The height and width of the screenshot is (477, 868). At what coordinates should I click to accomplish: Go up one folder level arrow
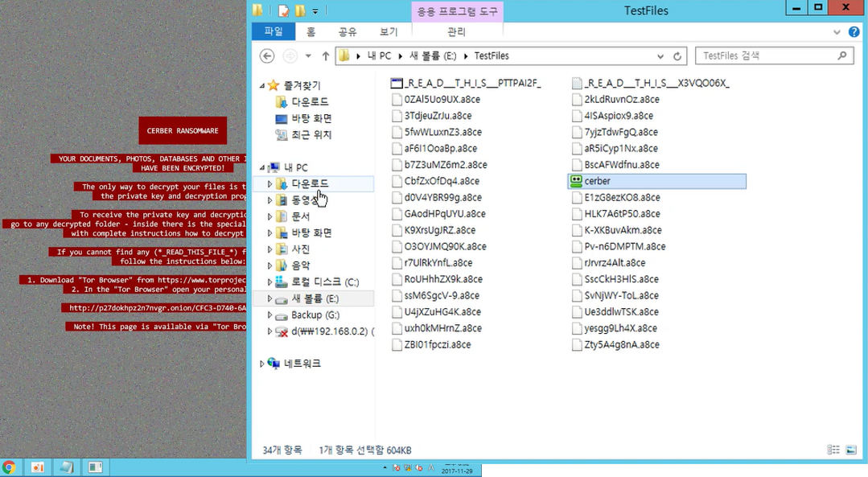[x=326, y=56]
